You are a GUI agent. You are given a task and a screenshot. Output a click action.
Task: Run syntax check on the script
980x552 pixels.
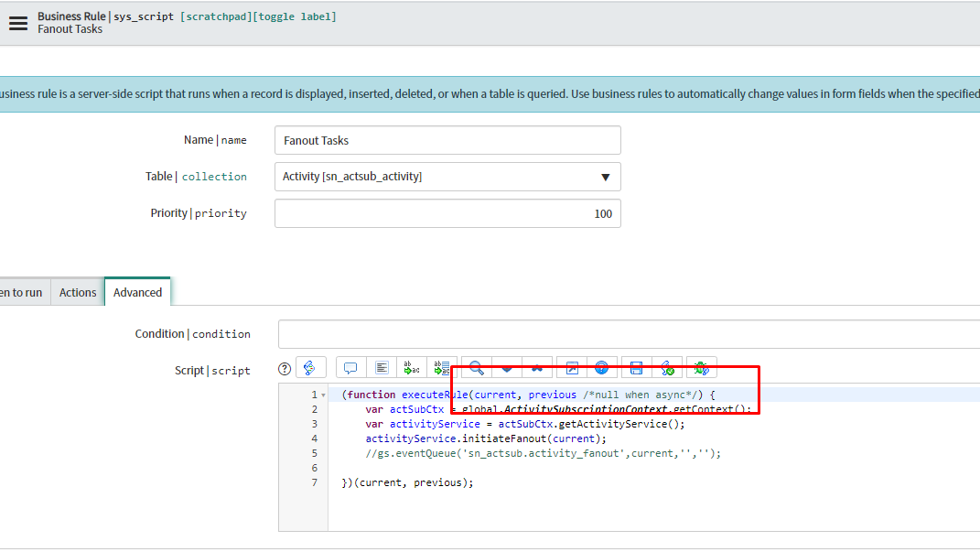[x=668, y=367]
